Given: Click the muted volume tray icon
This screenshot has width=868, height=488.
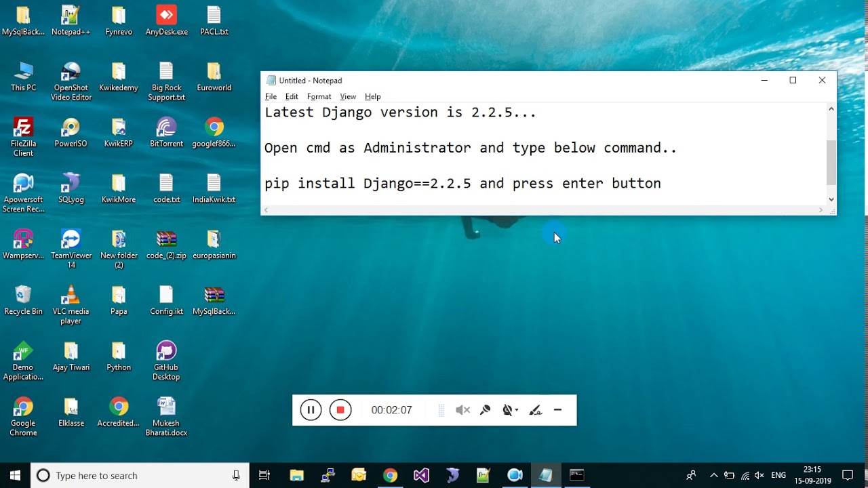Looking at the screenshot, I should 759,475.
